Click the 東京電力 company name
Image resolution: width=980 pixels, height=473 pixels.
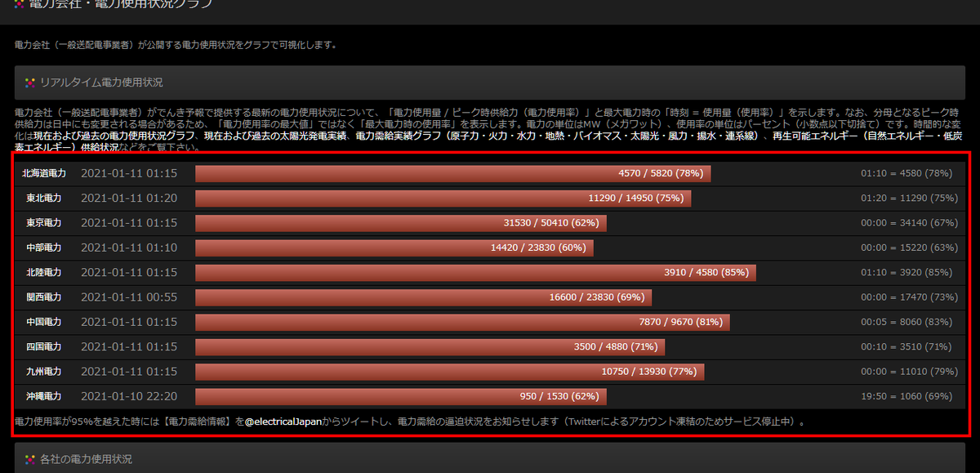(44, 223)
